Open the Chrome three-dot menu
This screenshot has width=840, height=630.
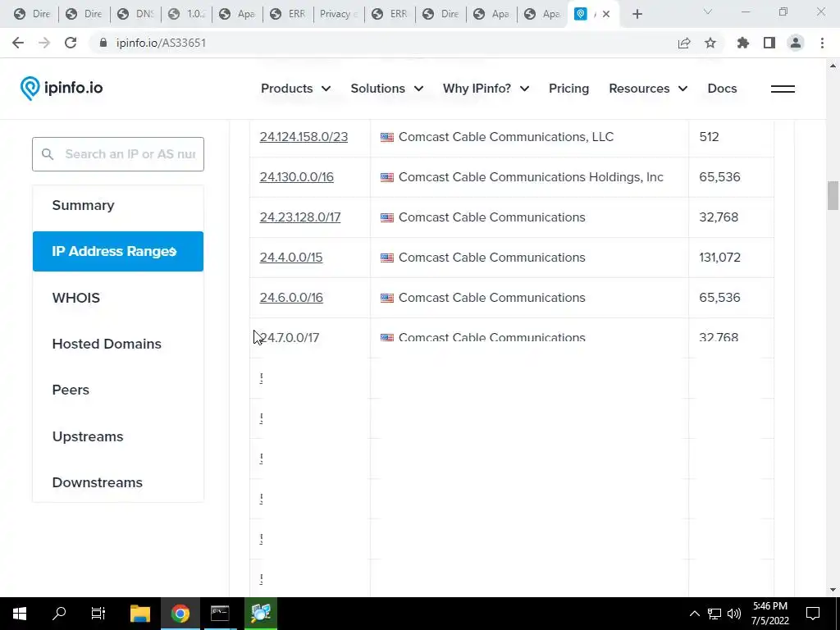(x=822, y=43)
